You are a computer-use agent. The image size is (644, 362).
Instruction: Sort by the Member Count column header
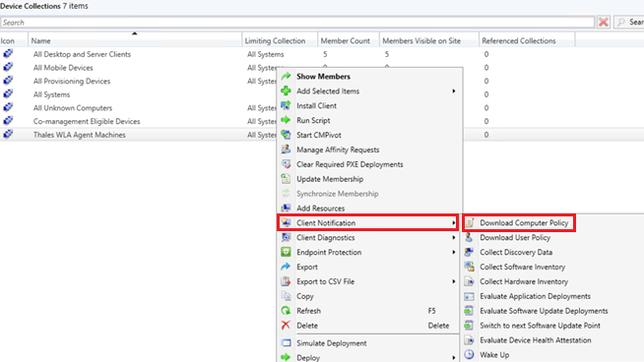click(349, 40)
